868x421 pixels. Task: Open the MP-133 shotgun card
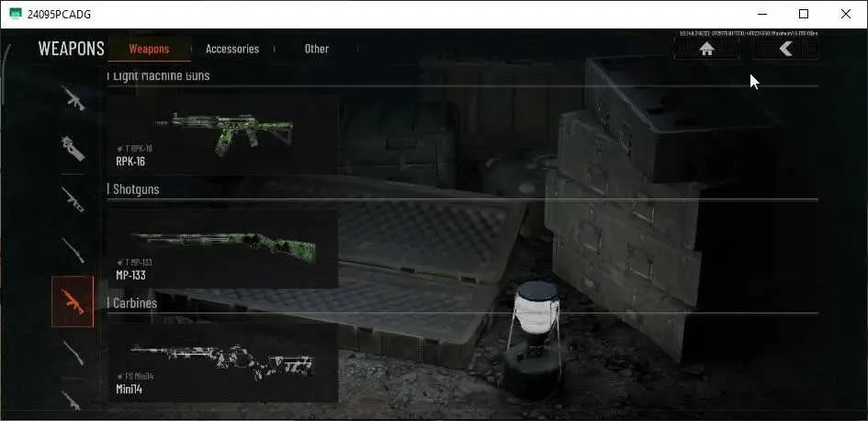click(x=222, y=248)
